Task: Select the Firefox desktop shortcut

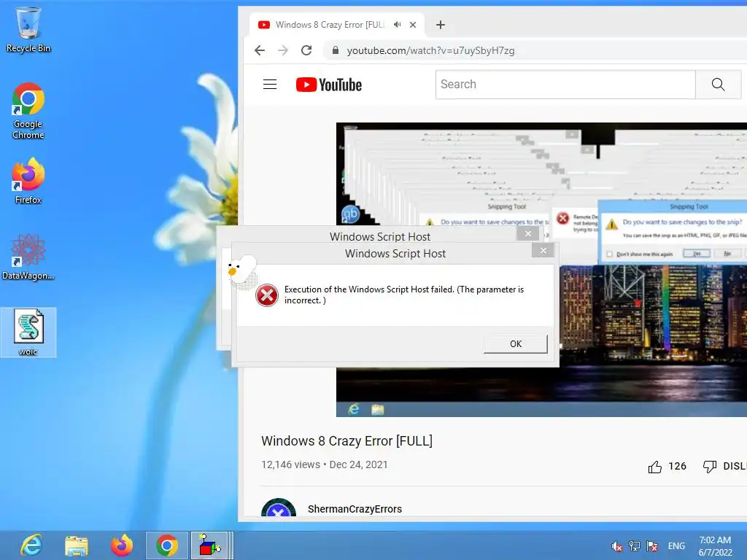Action: point(28,181)
